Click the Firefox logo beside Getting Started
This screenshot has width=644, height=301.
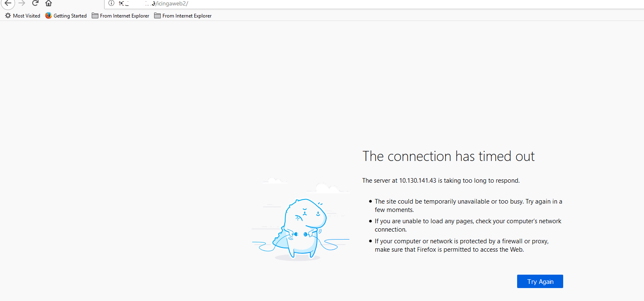point(49,16)
